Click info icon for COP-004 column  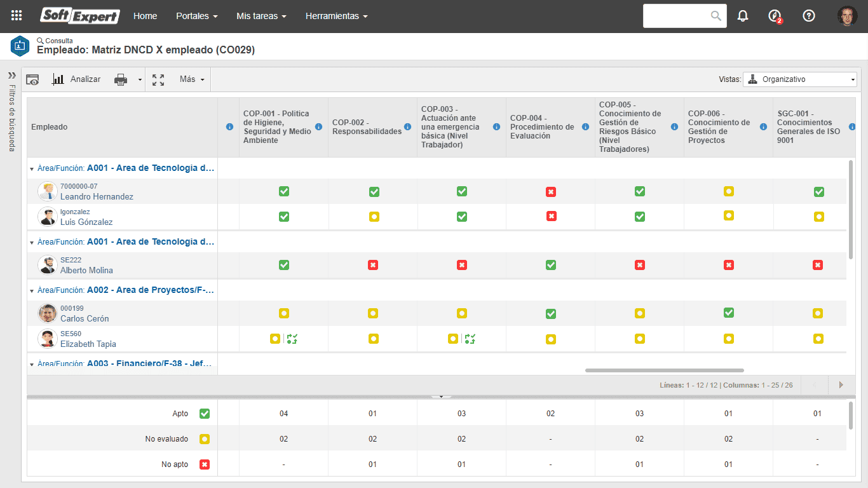[585, 127]
